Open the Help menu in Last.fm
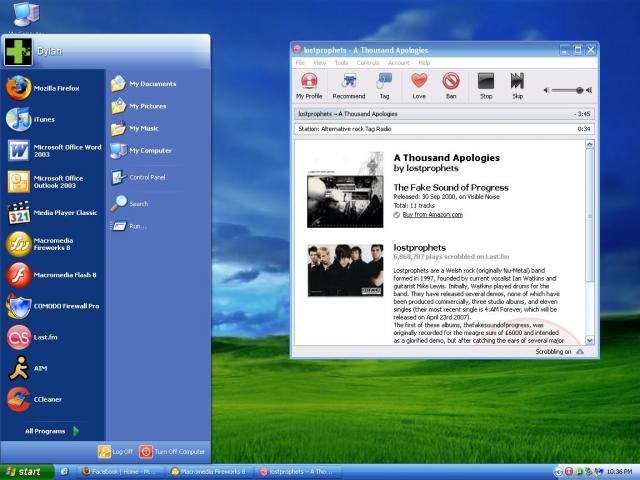This screenshot has width=640, height=480. (424, 63)
